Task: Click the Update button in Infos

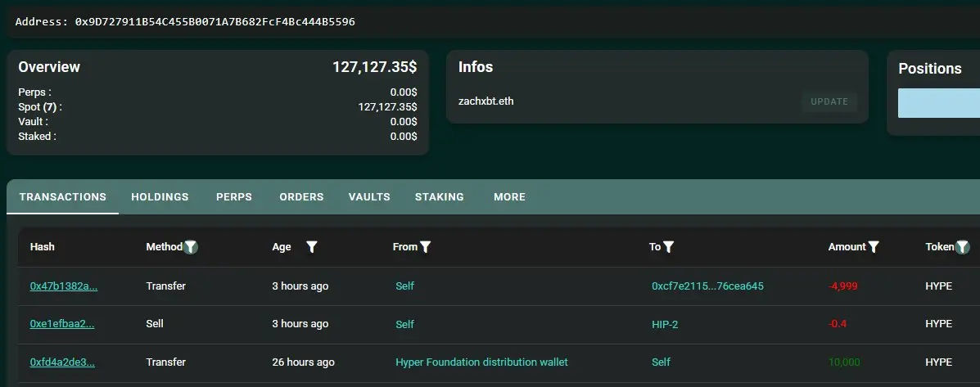Action: pyautogui.click(x=829, y=101)
